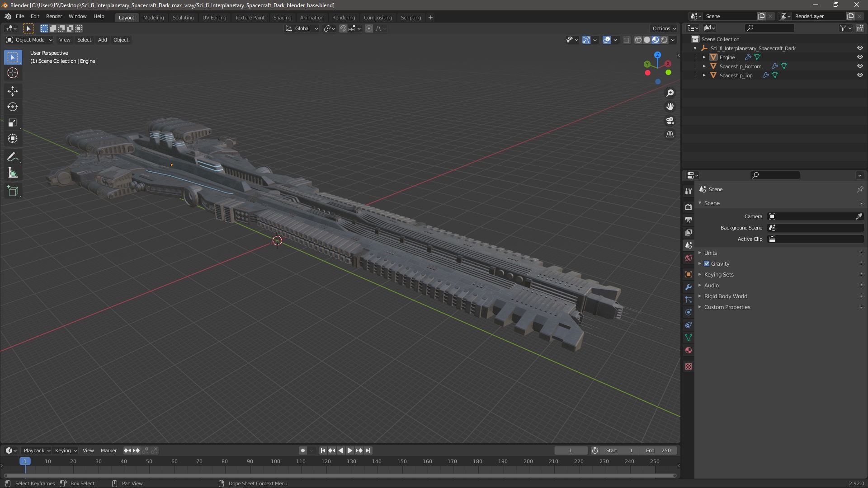Viewport: 868px width, 488px height.
Task: Open the View Layer properties tab
Action: pos(689,232)
